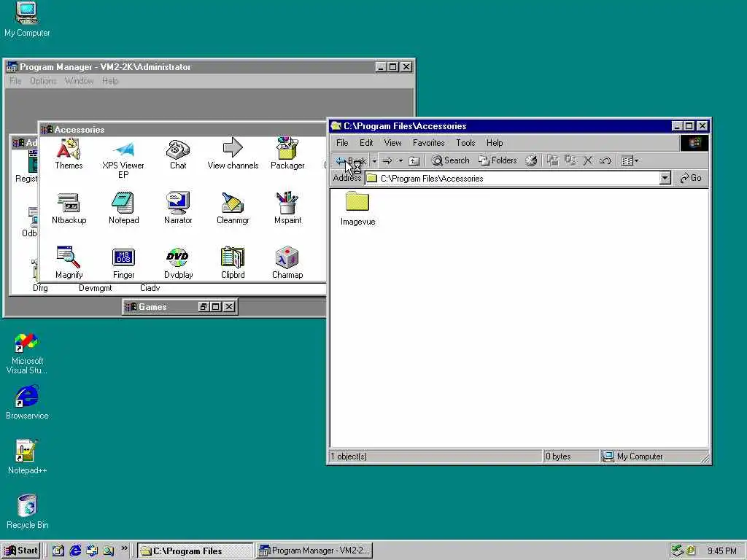The height and width of the screenshot is (560, 747).
Task: Click the Up one level toolbar icon
Action: tap(414, 161)
